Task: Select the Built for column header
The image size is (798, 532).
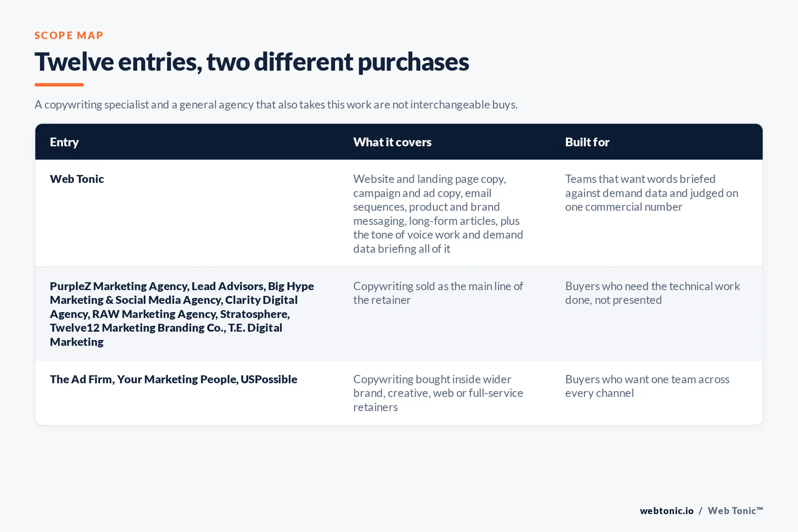Action: 587,142
